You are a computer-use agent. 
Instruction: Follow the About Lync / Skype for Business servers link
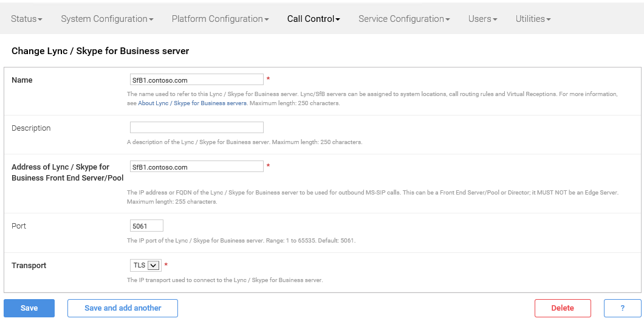tap(192, 103)
